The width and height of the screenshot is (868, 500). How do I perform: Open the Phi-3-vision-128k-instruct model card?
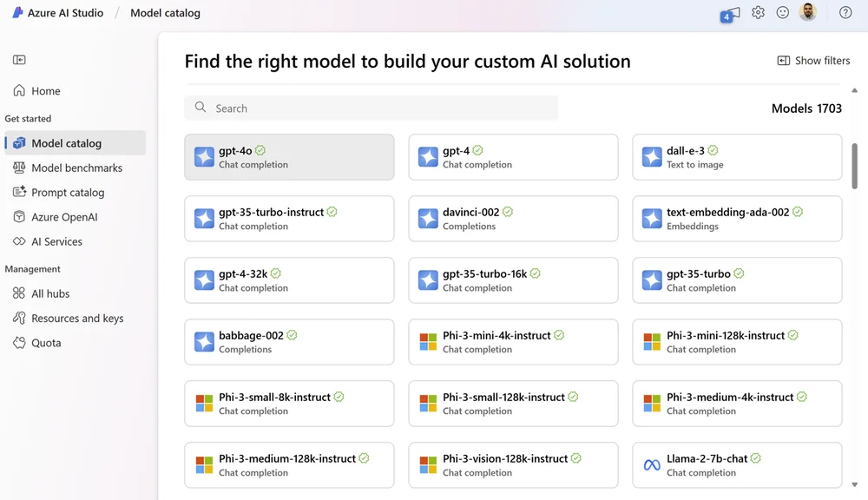pyautogui.click(x=513, y=465)
